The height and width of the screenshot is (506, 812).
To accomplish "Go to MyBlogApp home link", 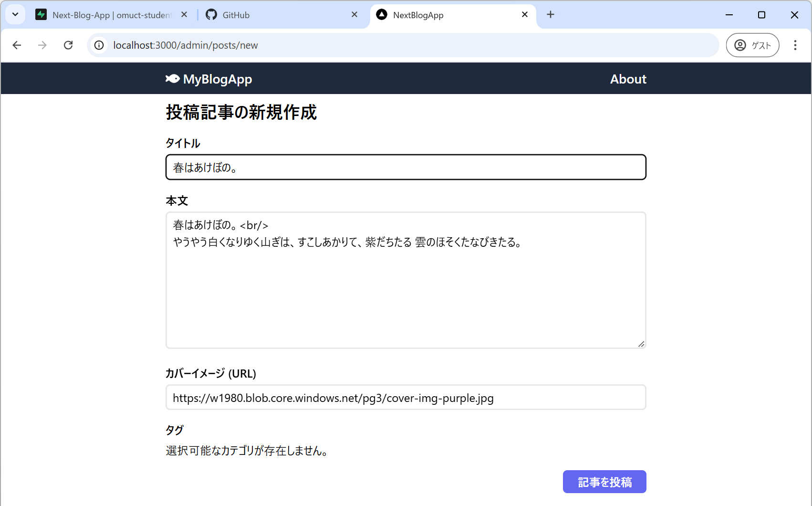I will click(x=217, y=79).
